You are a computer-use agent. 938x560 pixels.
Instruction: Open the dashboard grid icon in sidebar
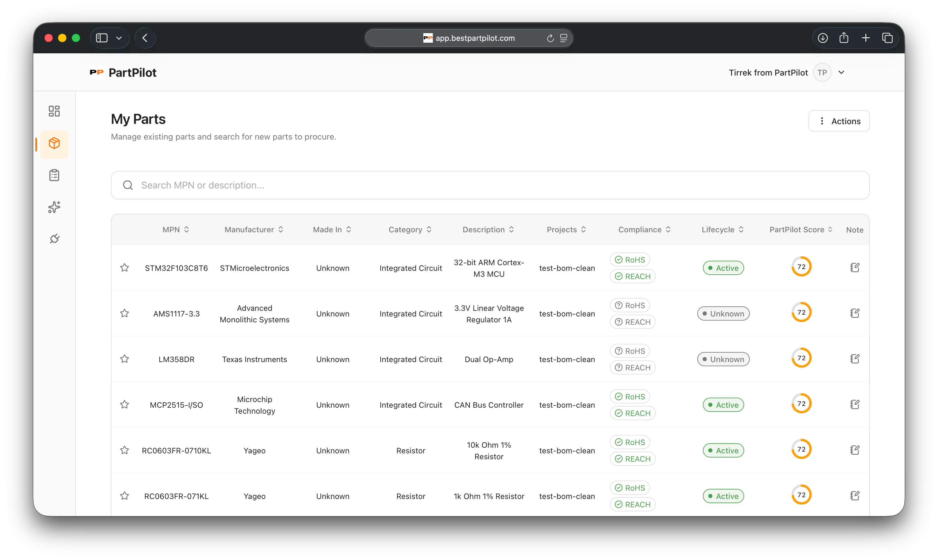(x=54, y=111)
